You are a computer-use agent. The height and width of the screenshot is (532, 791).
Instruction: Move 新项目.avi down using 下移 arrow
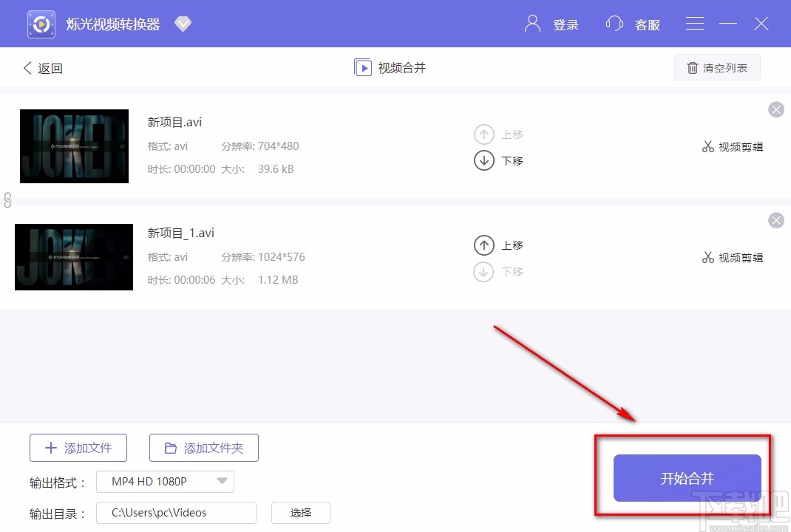pos(483,160)
